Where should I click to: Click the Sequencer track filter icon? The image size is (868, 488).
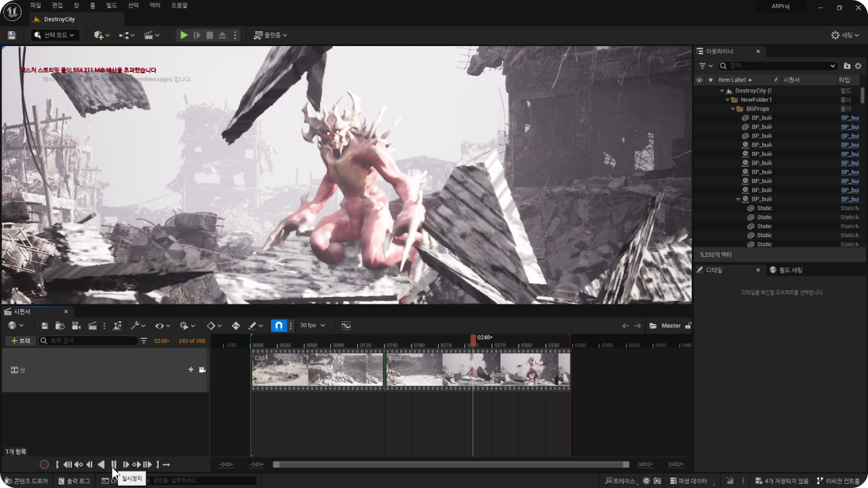[144, 341]
